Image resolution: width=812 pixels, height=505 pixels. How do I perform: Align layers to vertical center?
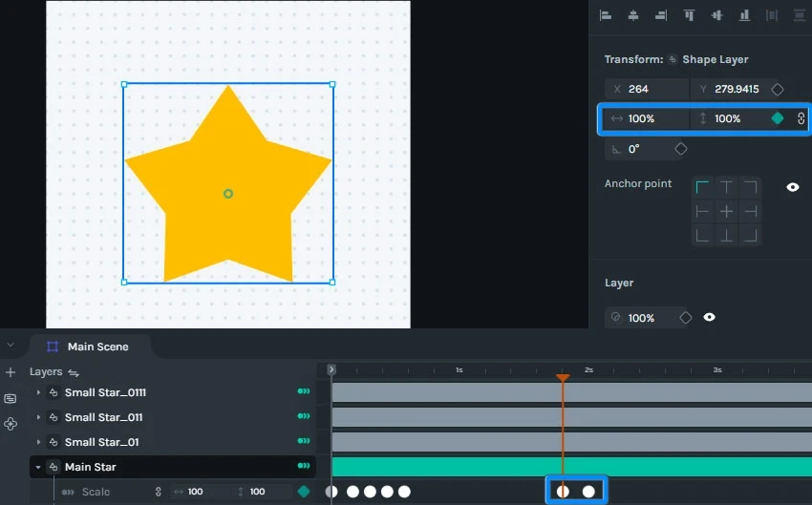click(x=716, y=15)
